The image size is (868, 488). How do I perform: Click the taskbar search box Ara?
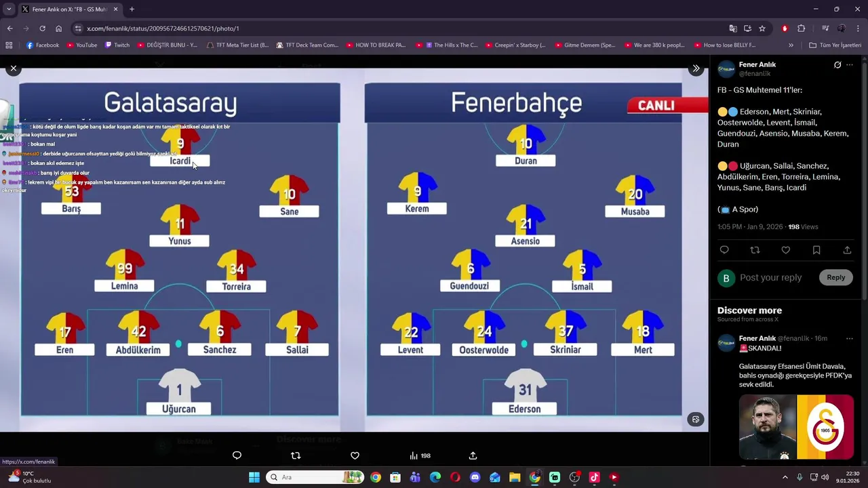point(315,477)
